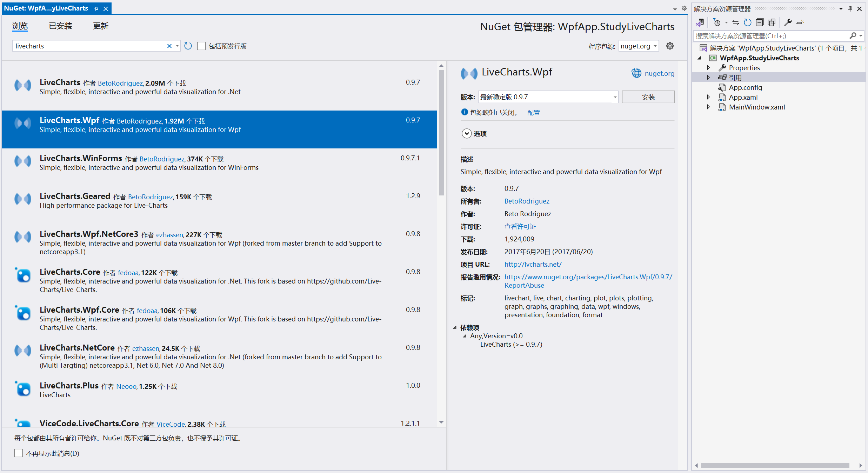Expand the Options (选项) section

[467, 134]
